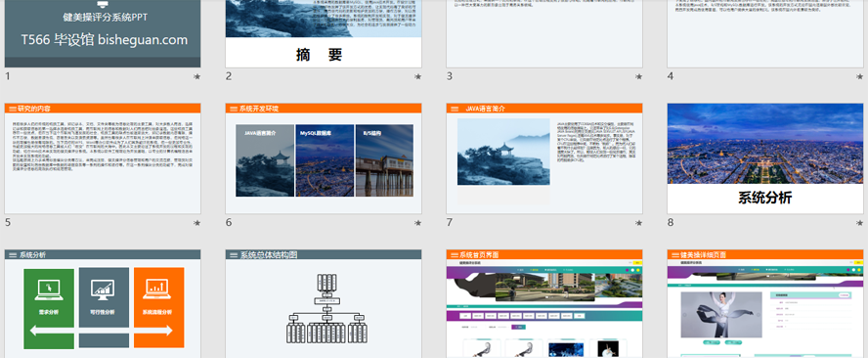The height and width of the screenshot is (358, 868).
Task: Click the transition star icon under slide 3
Action: [x=639, y=77]
